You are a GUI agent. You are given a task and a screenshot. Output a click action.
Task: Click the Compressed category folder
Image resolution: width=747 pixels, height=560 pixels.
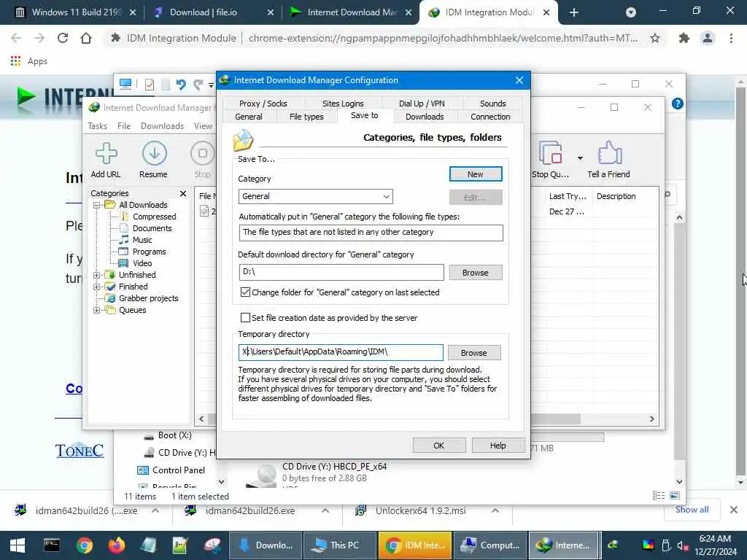click(154, 217)
